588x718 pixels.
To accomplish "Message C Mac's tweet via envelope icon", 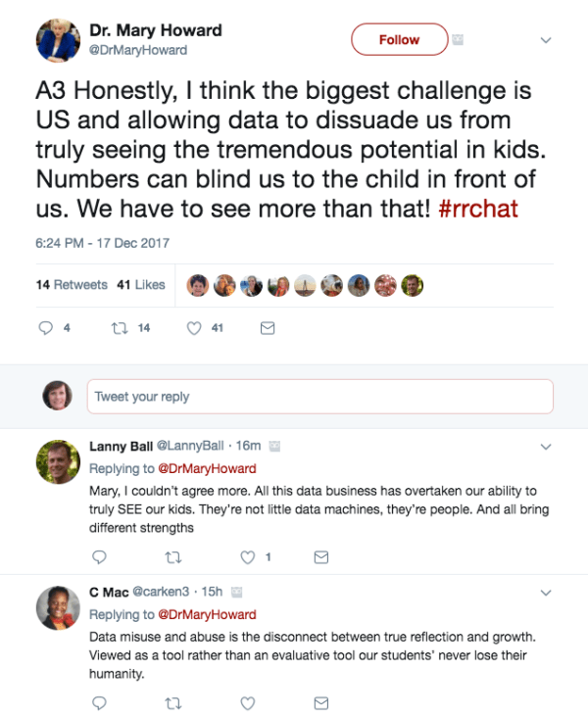I will [320, 702].
